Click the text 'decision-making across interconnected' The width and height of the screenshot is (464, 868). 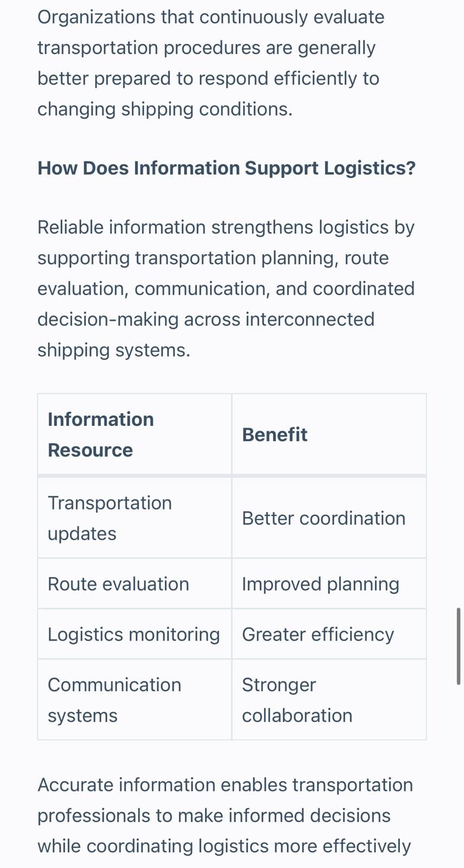pos(206,319)
